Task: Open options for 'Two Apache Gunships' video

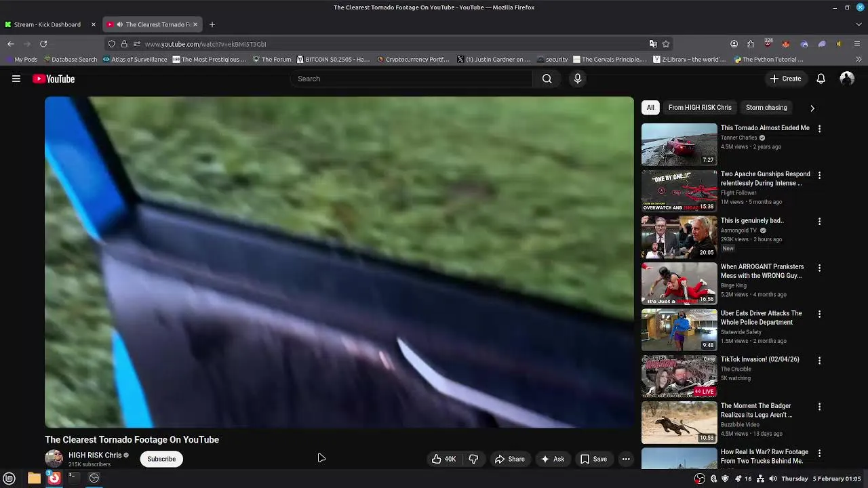Action: [819, 175]
